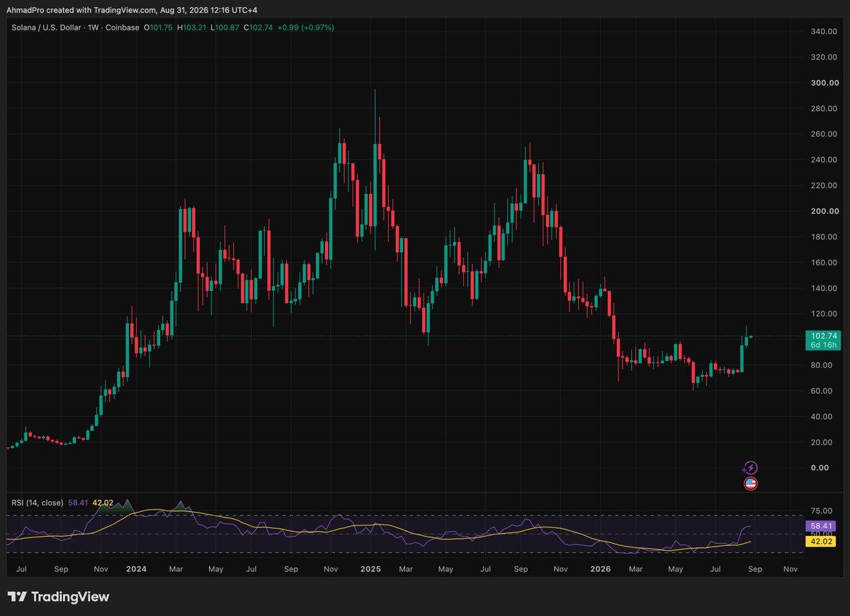Click the 300.00 price scale label
The width and height of the screenshot is (850, 616).
824,83
